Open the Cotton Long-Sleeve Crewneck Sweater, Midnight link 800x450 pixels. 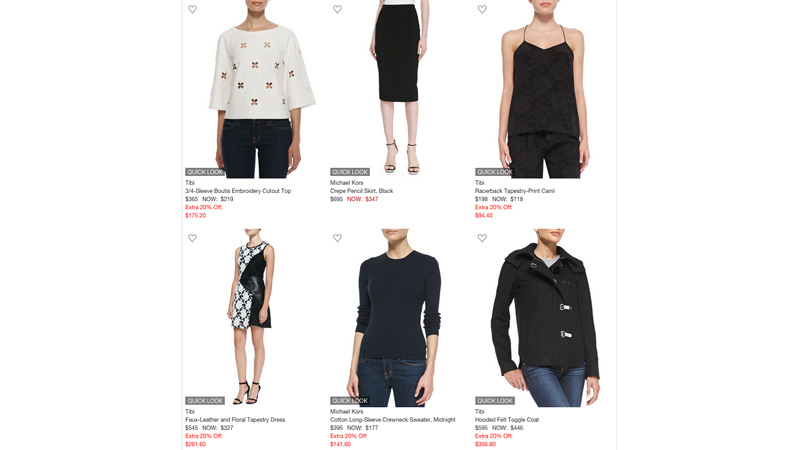[392, 419]
